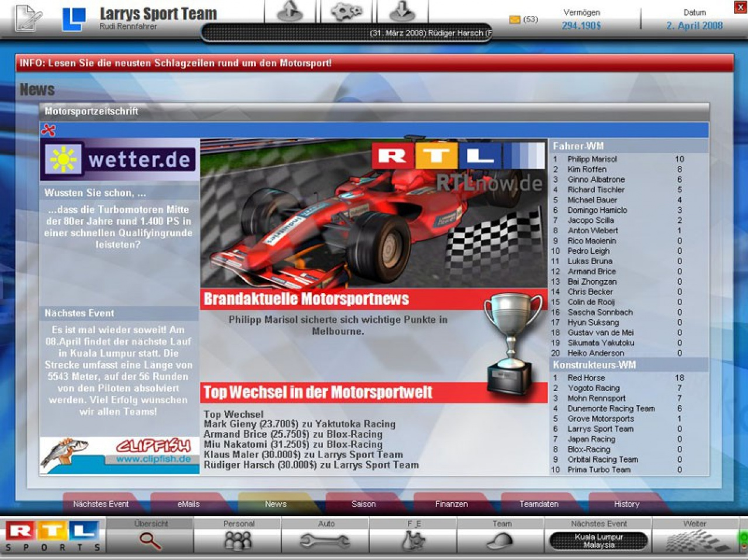Open the Übersicht magnifier button
Viewport: 748px width, 560px height.
pos(150,535)
